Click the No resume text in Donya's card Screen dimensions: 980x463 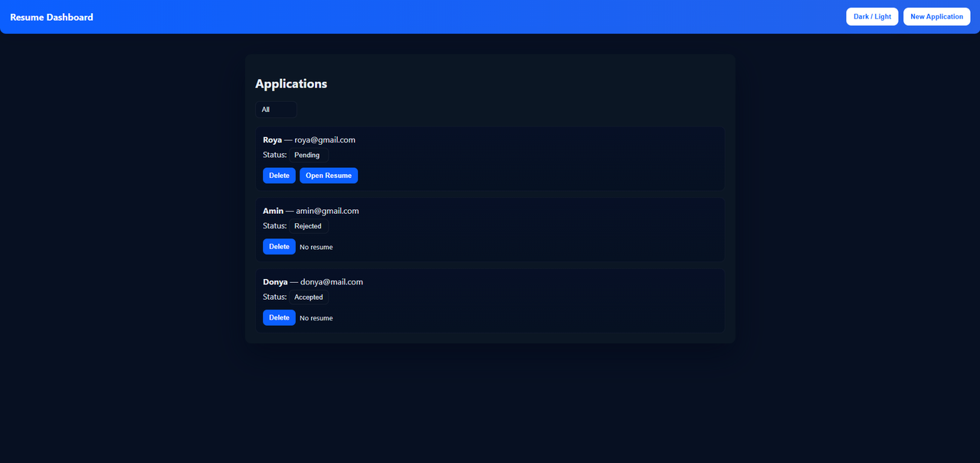(x=316, y=318)
